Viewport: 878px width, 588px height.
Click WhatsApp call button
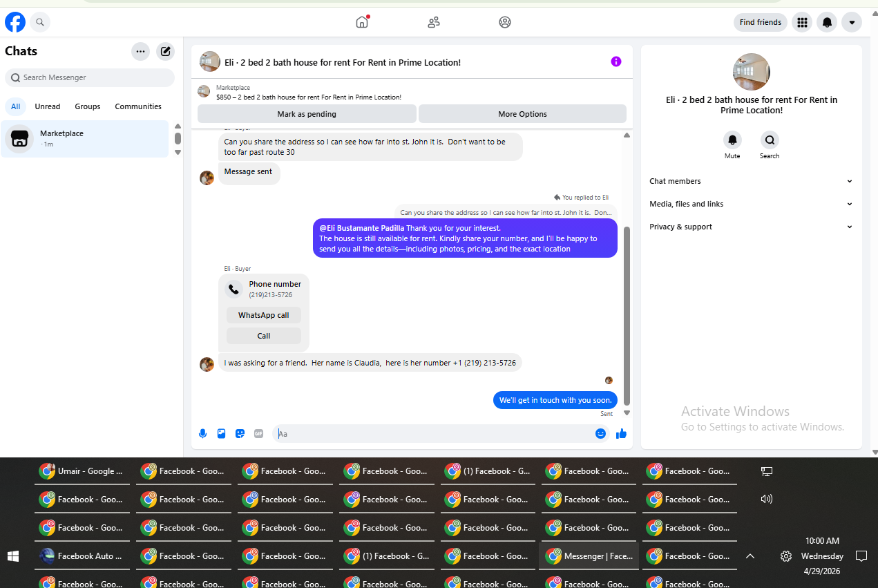[264, 315]
